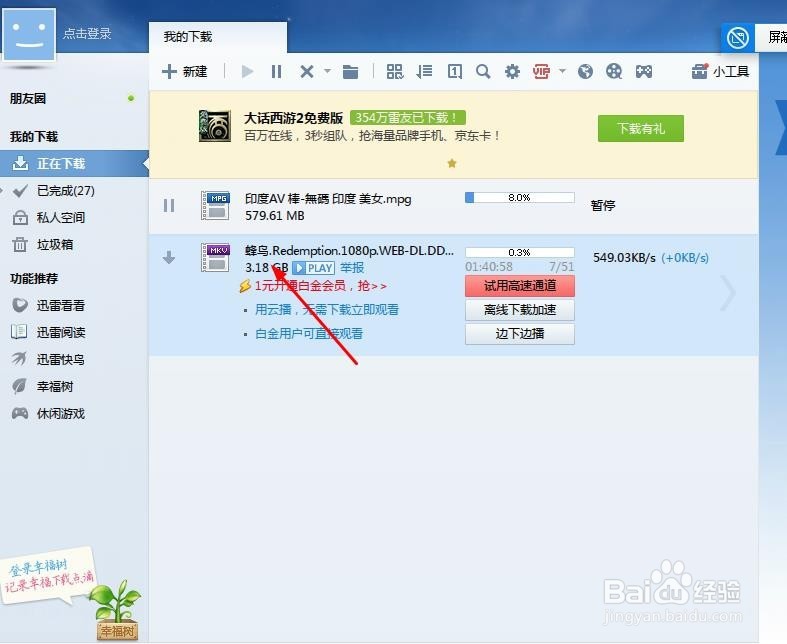Open 朋友圈 in sidebar
Viewport: 787px width, 644px height.
coord(28,98)
